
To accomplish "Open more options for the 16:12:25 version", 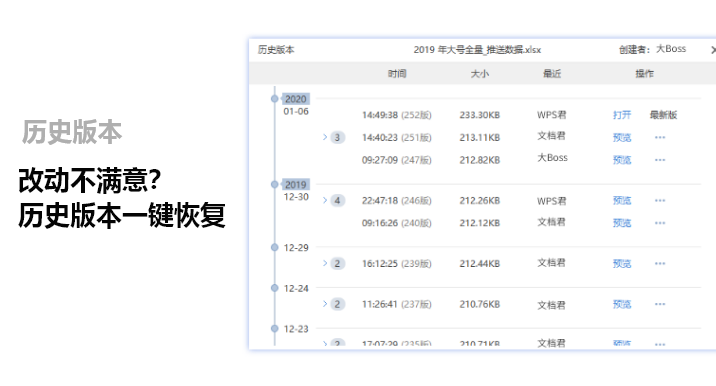I will point(660,264).
